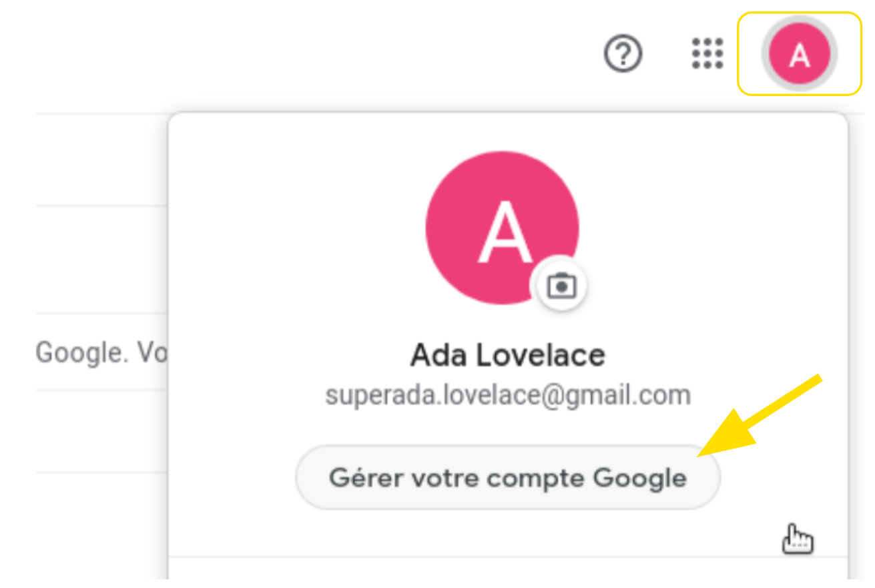
Task: Click the superada.lovelace@gmail.com email address
Action: click(x=508, y=396)
